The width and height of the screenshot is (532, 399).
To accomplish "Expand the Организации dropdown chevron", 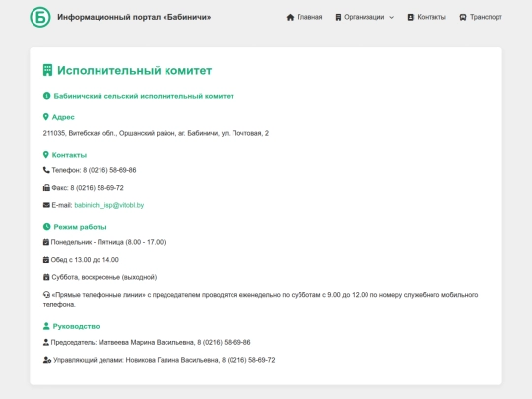I will [x=391, y=18].
